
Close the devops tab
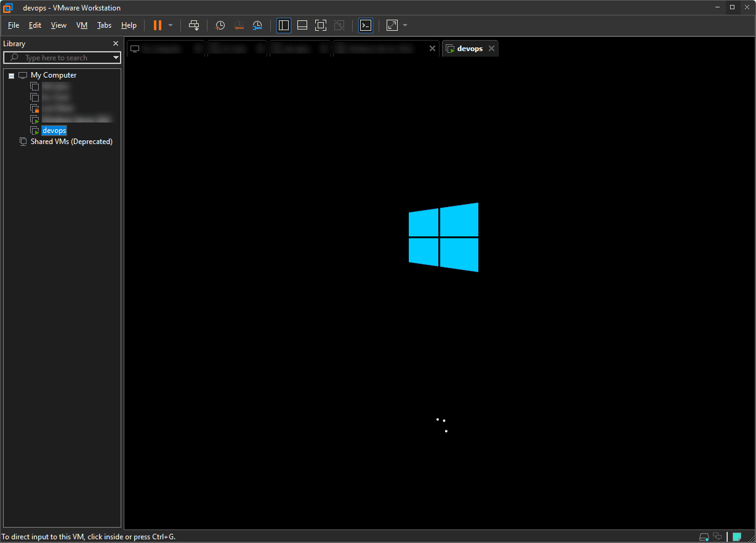pyautogui.click(x=491, y=49)
